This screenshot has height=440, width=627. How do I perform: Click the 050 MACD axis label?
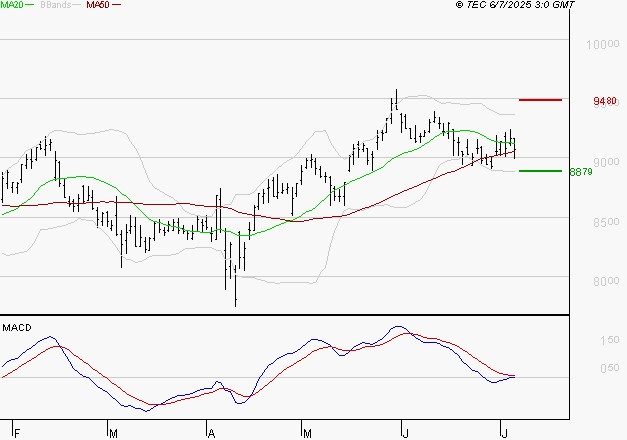point(610,368)
